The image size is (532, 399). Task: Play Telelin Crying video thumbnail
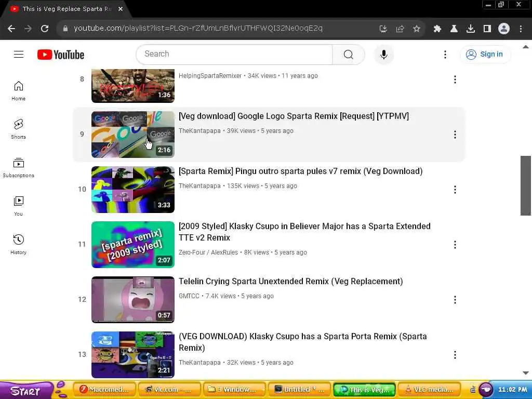pyautogui.click(x=132, y=300)
